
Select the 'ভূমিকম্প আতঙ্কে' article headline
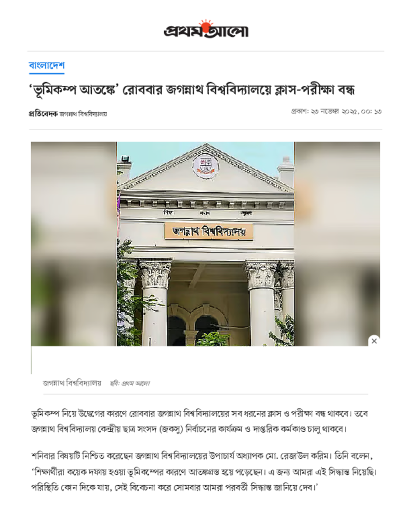[192, 90]
